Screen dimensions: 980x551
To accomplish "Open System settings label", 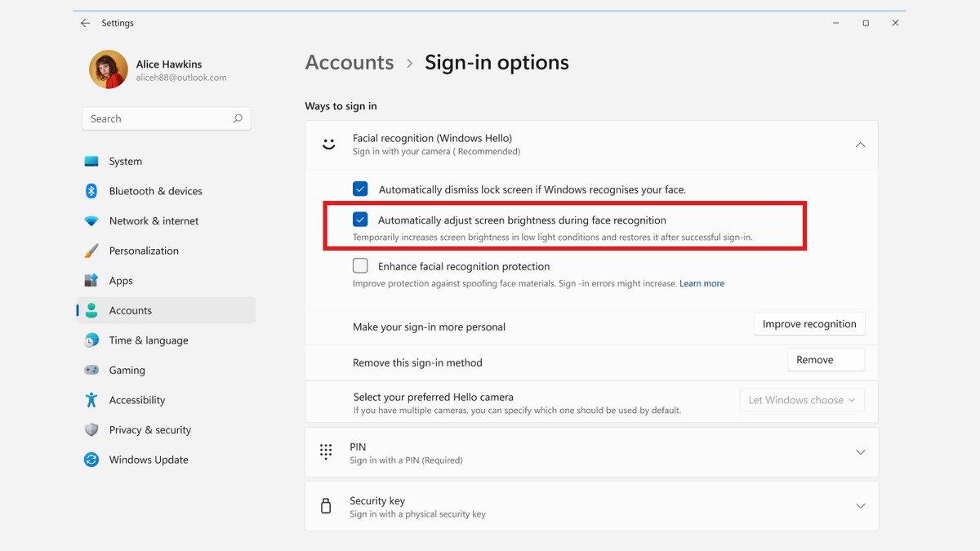I will (x=126, y=162).
